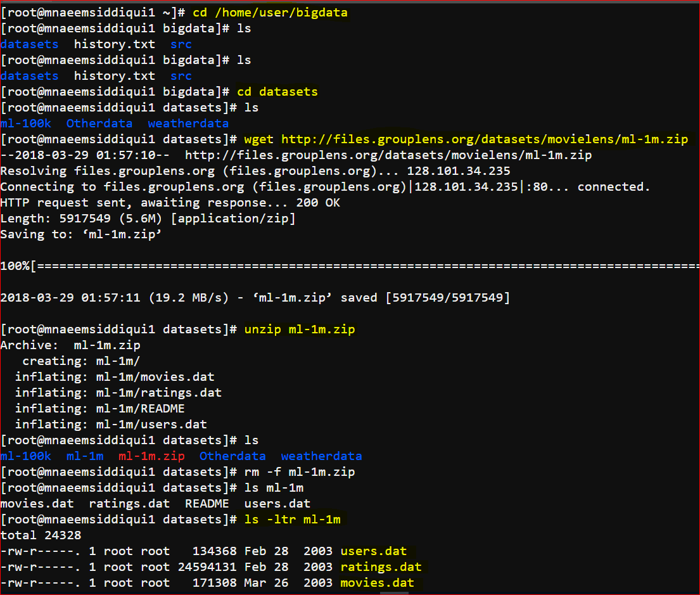Click 'Mar 26 2003' date in listing

tap(288, 583)
